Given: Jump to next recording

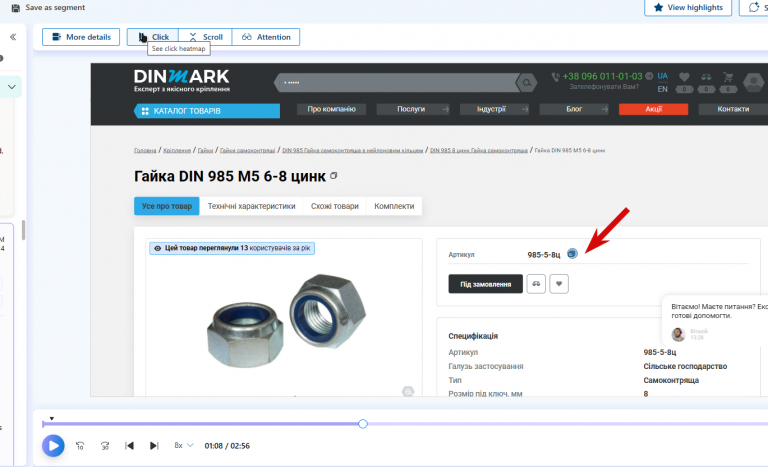Looking at the screenshot, I should pyautogui.click(x=154, y=446).
